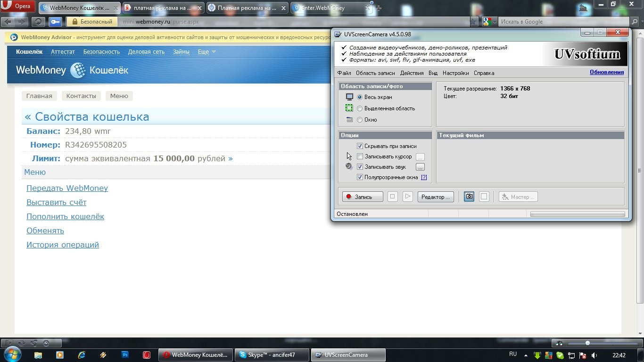Screen dimensions: 644x362
Task: Open the Действия menu
Action: point(412,73)
